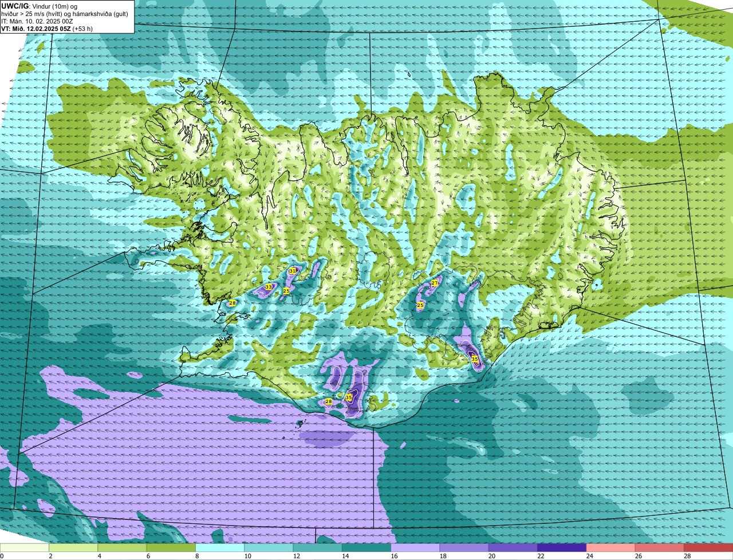Image resolution: width=733 pixels, height=560 pixels.
Task: Click the 14–16 m/s dark teal legend swatch
Action: tap(366, 548)
